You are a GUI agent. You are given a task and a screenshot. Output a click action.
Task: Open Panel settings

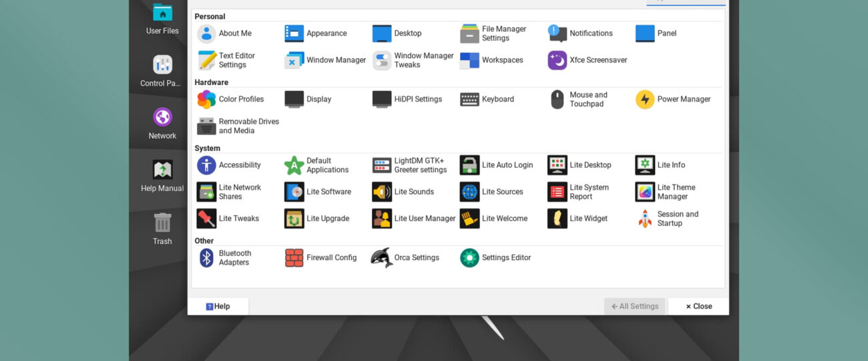tap(656, 33)
